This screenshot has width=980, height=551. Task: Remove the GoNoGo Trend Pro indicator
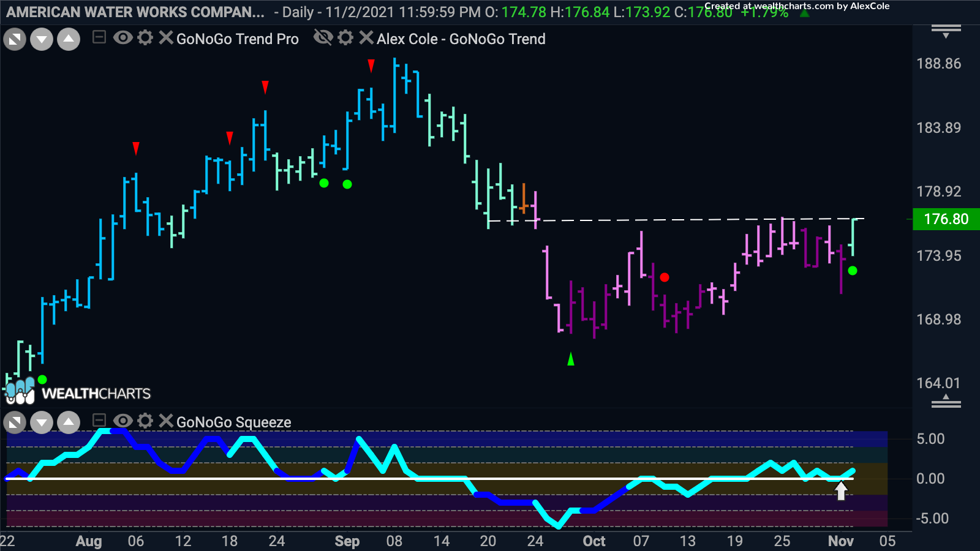165,38
